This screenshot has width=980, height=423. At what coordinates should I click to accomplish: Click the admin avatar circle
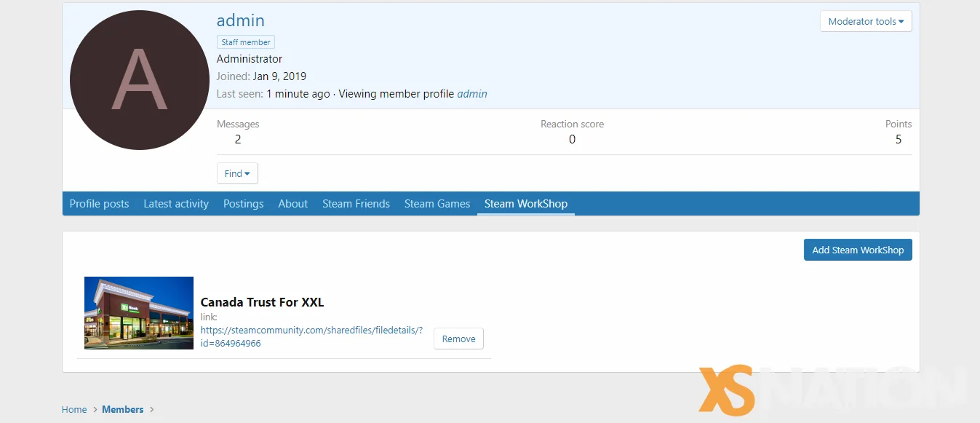[x=139, y=80]
